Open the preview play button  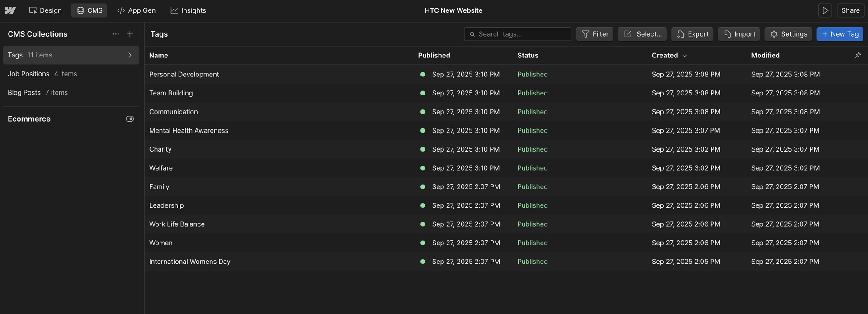(825, 10)
